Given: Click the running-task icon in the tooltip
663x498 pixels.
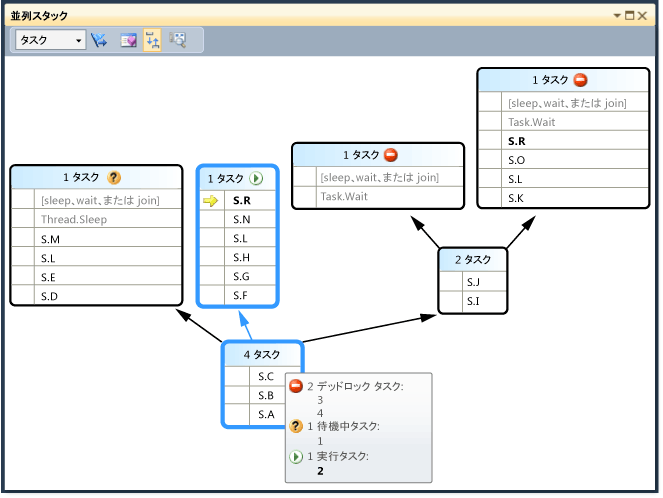Looking at the screenshot, I should tap(296, 457).
